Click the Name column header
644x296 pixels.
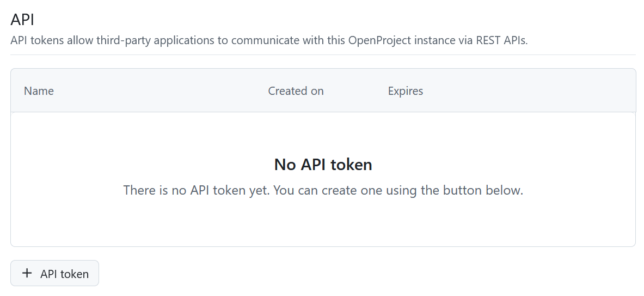(39, 91)
